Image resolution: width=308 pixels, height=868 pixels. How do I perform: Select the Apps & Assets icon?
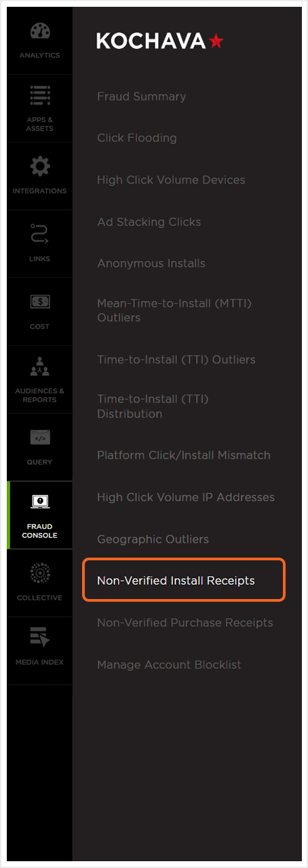40,96
